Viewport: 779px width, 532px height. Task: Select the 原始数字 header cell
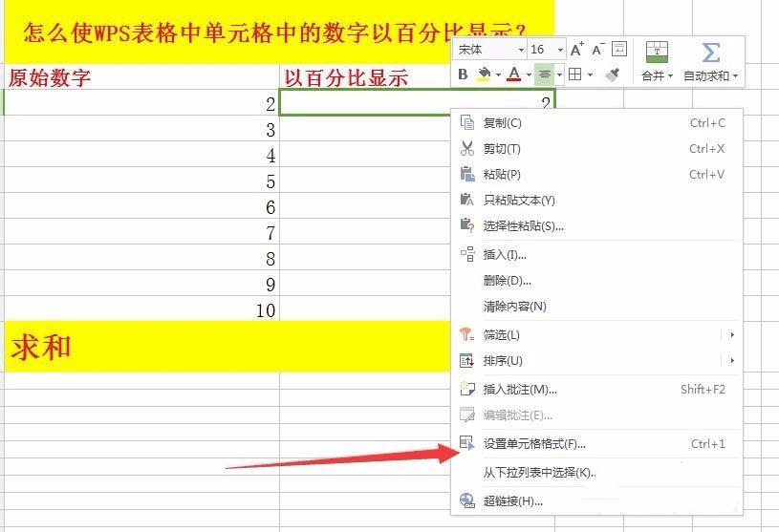(141, 77)
